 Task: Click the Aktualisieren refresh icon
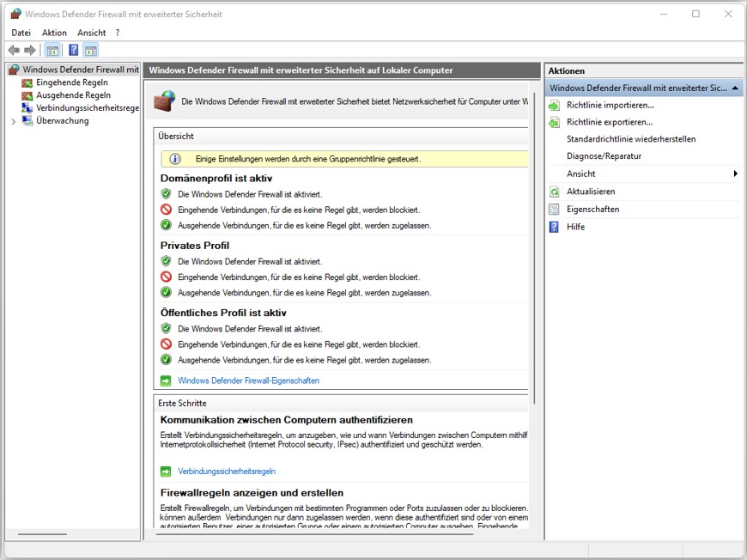coord(554,192)
